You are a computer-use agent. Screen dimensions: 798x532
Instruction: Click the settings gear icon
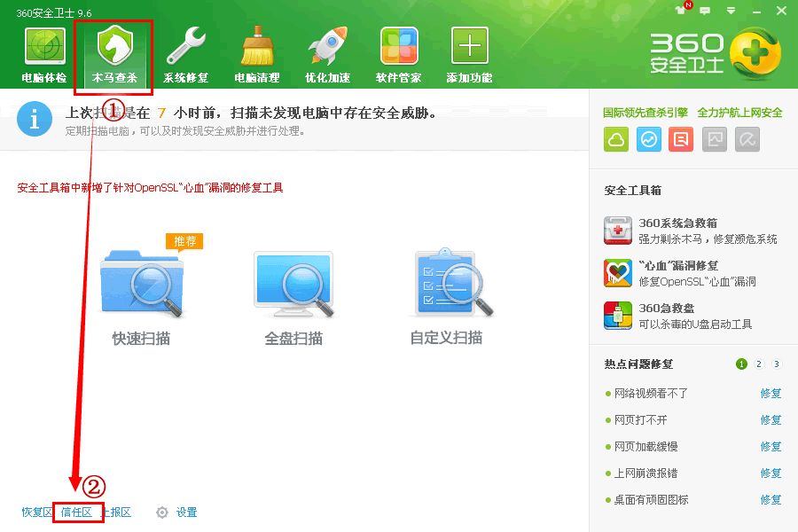[162, 512]
